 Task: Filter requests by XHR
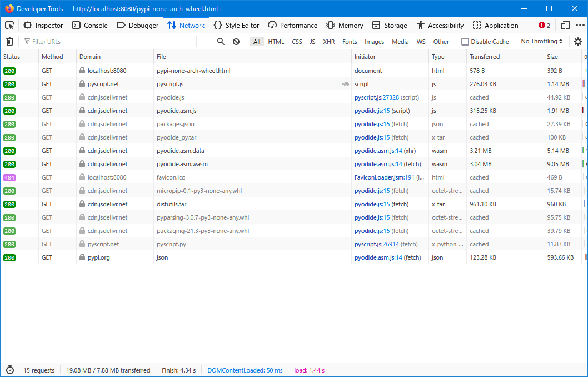(x=329, y=42)
